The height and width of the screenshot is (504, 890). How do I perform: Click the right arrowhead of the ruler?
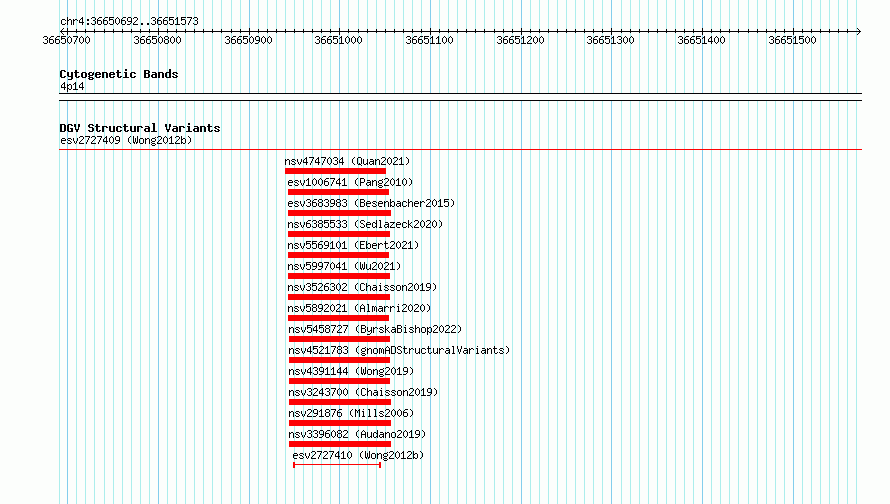click(x=859, y=31)
